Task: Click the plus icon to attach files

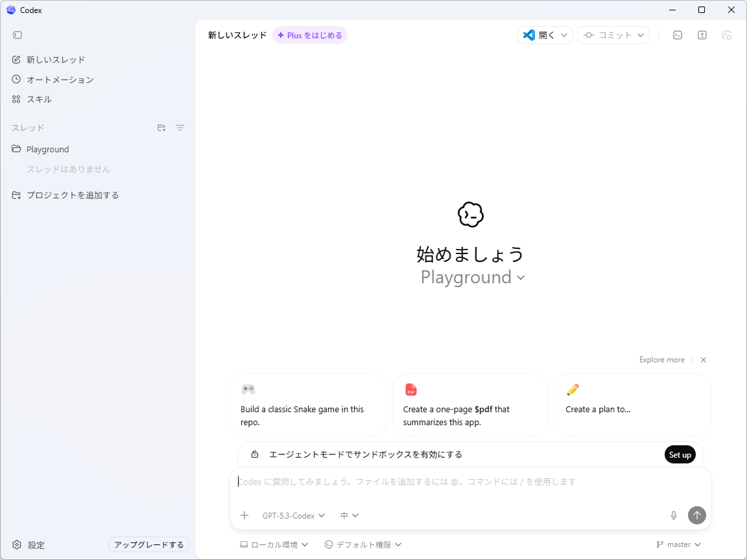Action: [244, 515]
